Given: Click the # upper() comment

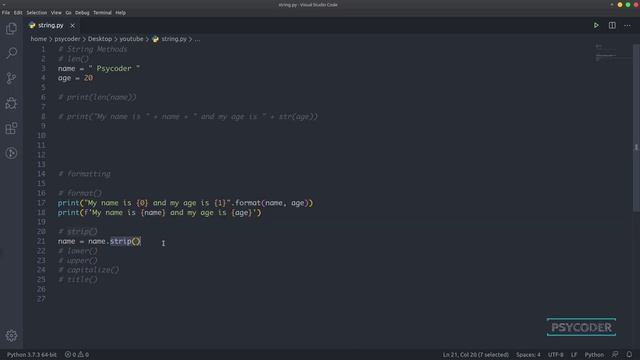Looking at the screenshot, I should pos(78,260).
